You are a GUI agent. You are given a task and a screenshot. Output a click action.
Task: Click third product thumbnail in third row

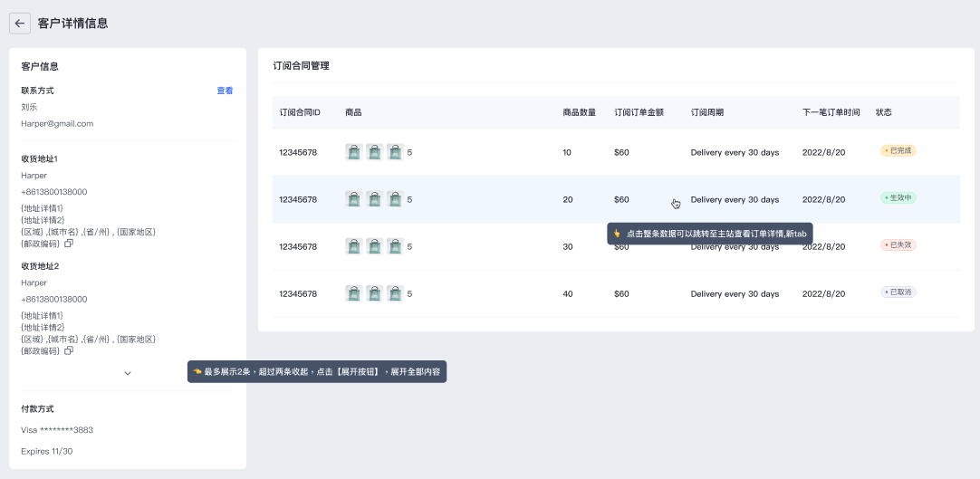coord(395,246)
